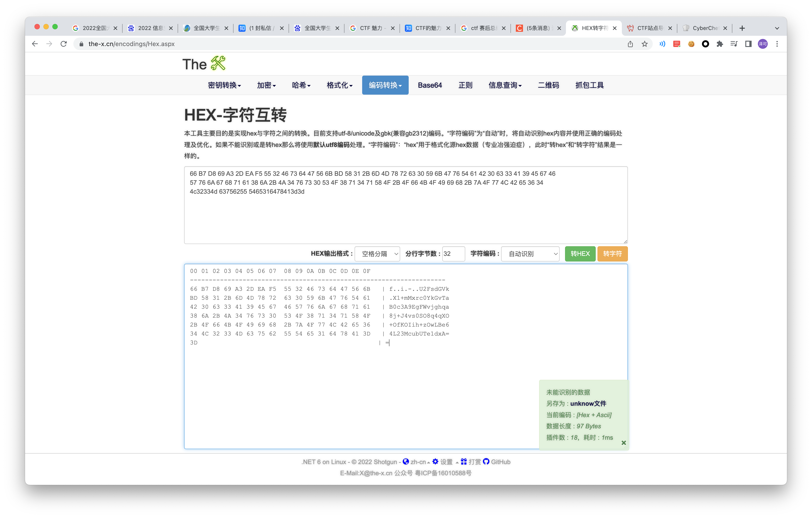Open the Base64 menu item
This screenshot has width=812, height=518.
pyautogui.click(x=430, y=85)
